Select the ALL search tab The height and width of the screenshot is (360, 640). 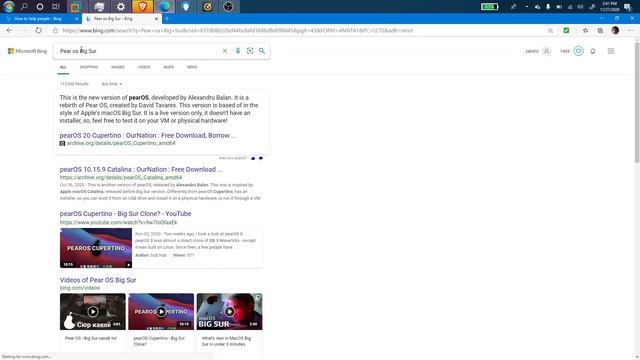pos(63,67)
